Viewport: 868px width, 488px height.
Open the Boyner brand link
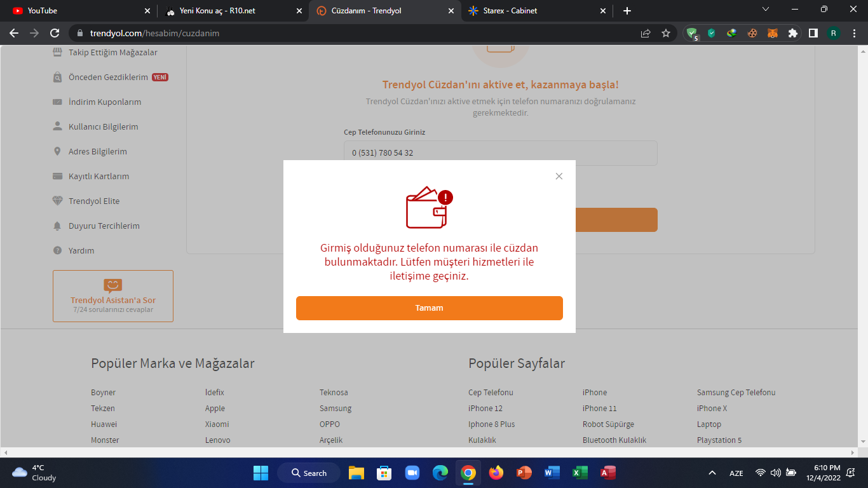(x=103, y=393)
